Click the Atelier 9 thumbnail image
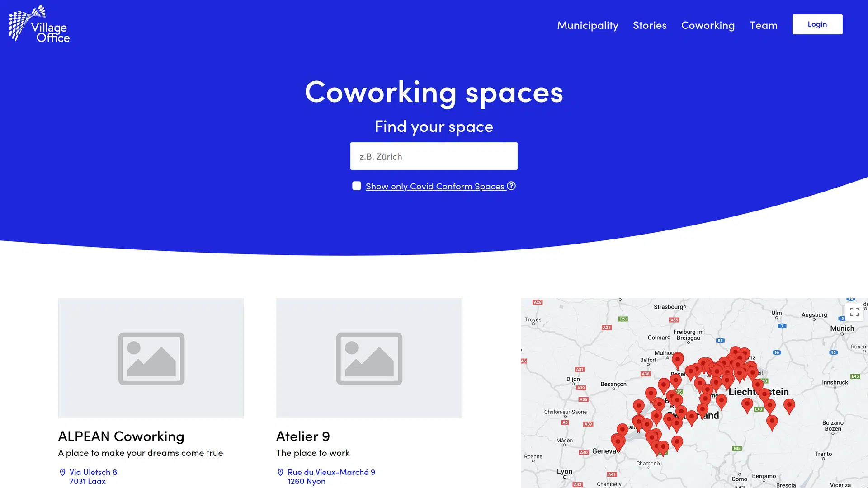Image resolution: width=868 pixels, height=488 pixels. click(368, 358)
